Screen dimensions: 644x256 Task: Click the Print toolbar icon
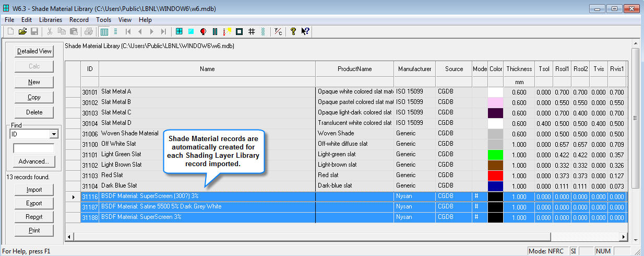[89, 31]
